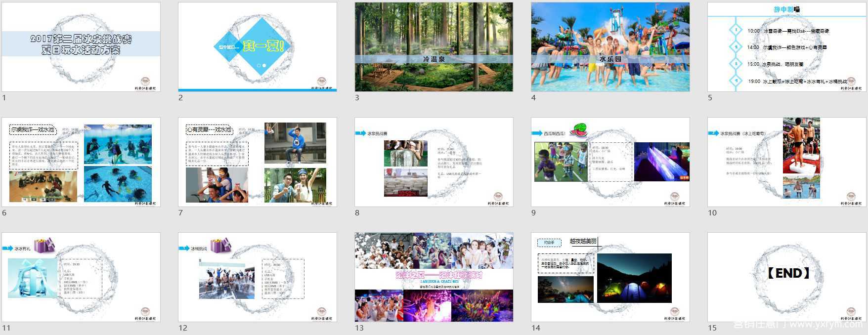Screen dimensions: 868x335
Task: Select the END closing slide
Action: click(x=787, y=277)
